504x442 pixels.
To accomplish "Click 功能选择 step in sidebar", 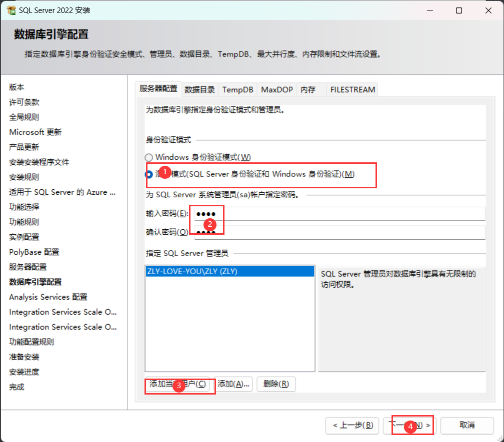I will (24, 207).
